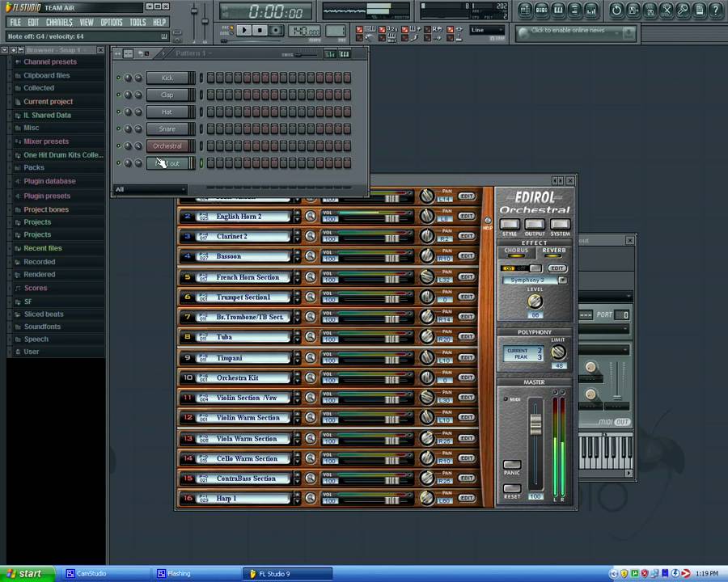Click the reverb Level knob
This screenshot has height=582, width=728.
pos(535,302)
